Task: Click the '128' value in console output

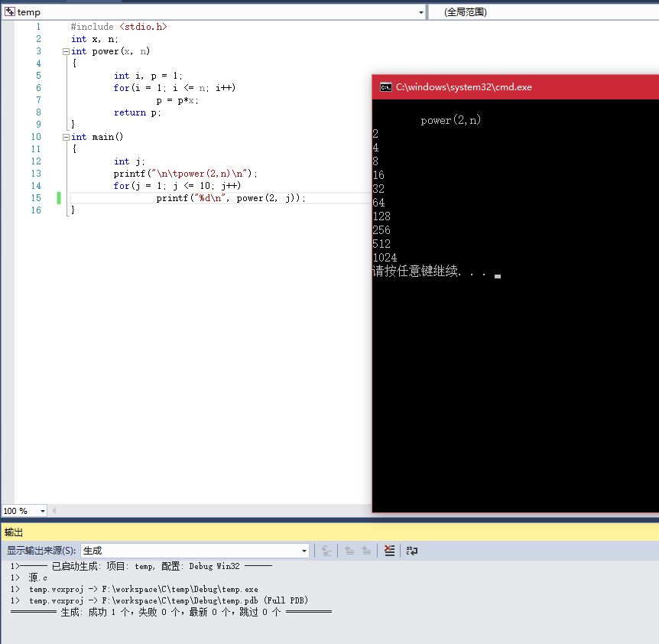Action: [381, 216]
